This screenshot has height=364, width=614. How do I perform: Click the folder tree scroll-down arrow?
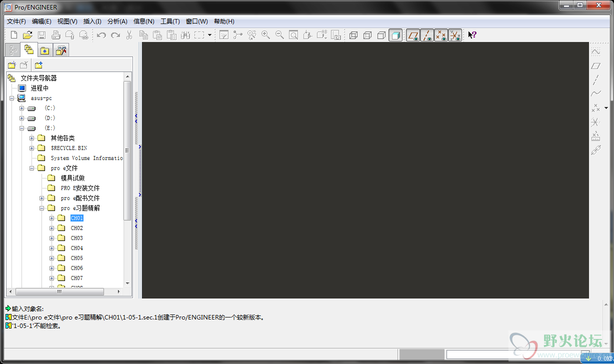click(127, 283)
